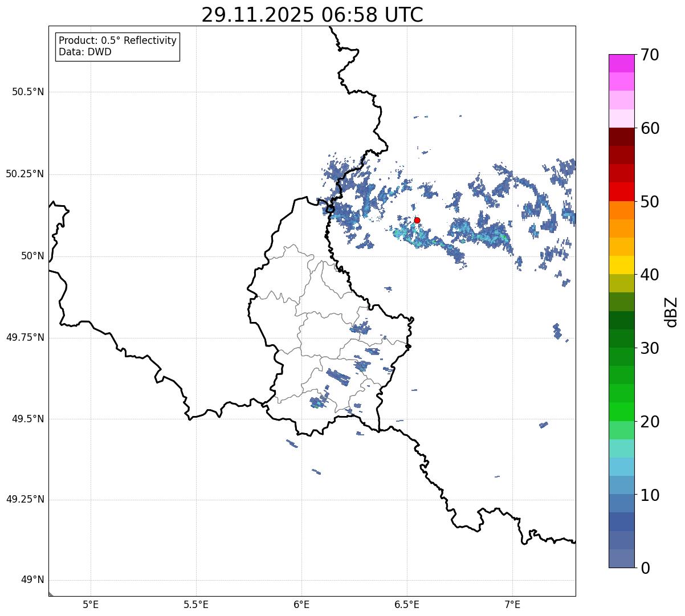Image resolution: width=685 pixels, height=616 pixels.
Task: Click the dBZ colorbar axis label
Action: pos(671,312)
